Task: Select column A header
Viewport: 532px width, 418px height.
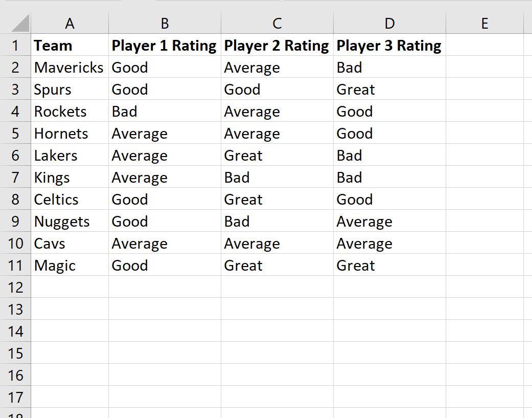Action: tap(70, 24)
